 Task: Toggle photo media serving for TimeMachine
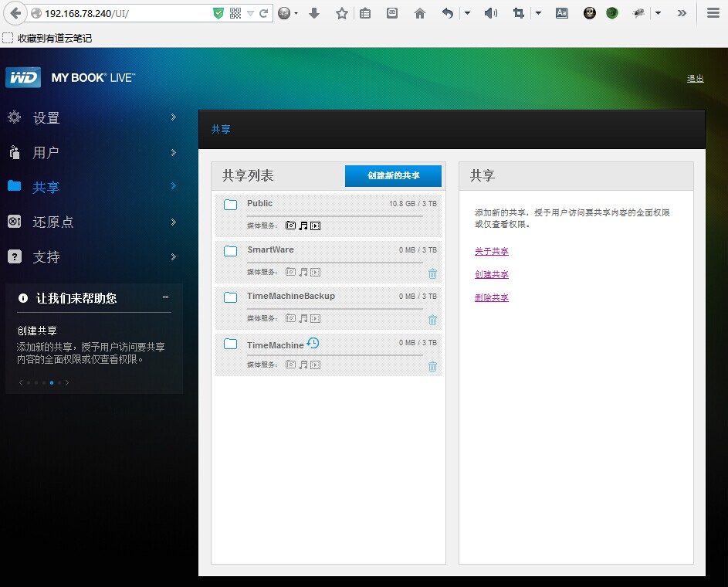[x=290, y=365]
